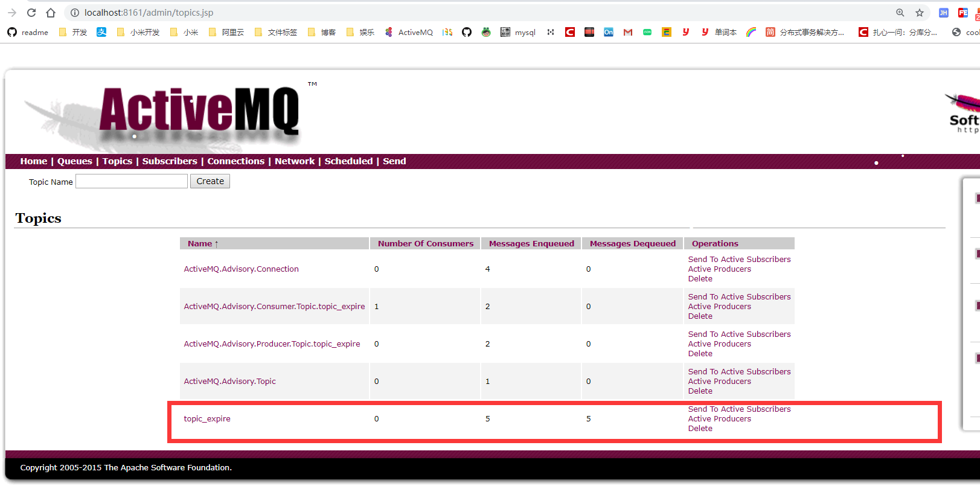Open ActiveMQ.Advisory.Producer.Topic.topic_expire topic
980x486 pixels.
click(272, 344)
